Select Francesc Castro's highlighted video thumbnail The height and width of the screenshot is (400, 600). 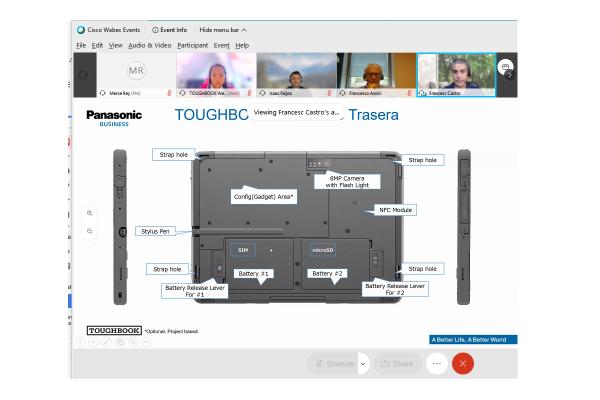point(456,75)
